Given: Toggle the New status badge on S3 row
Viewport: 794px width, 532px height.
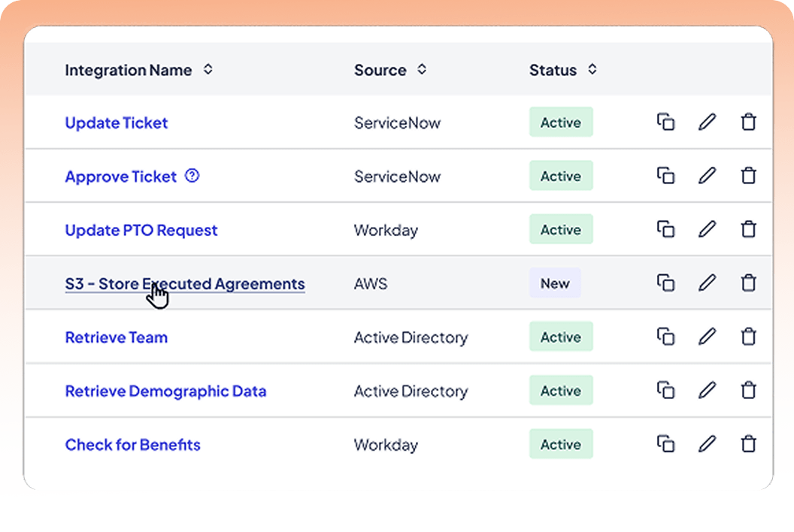Looking at the screenshot, I should pyautogui.click(x=555, y=283).
